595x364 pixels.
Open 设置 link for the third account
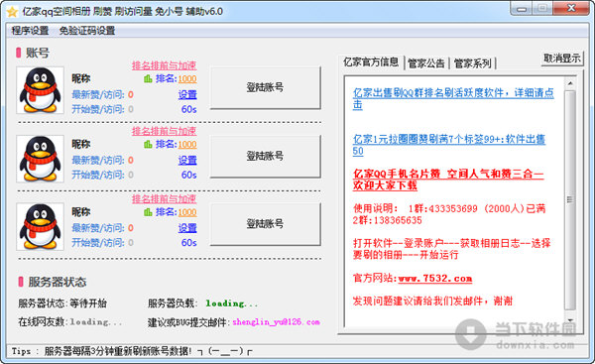click(187, 228)
